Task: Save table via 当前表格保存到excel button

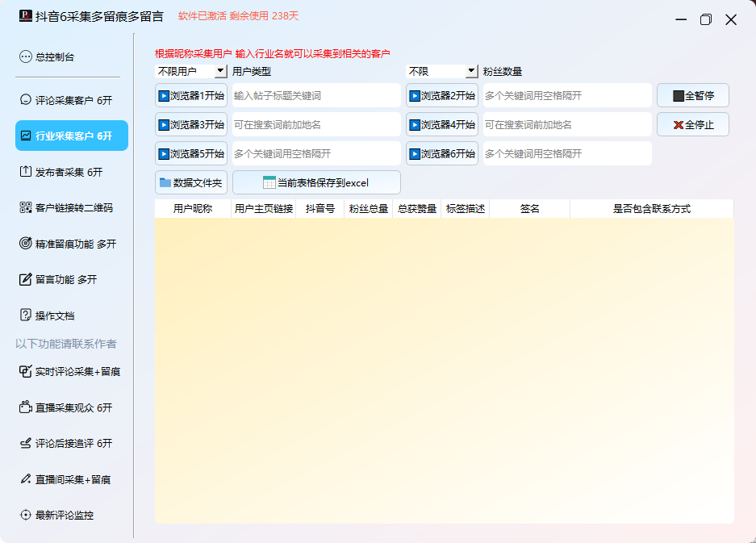Action: pos(316,182)
